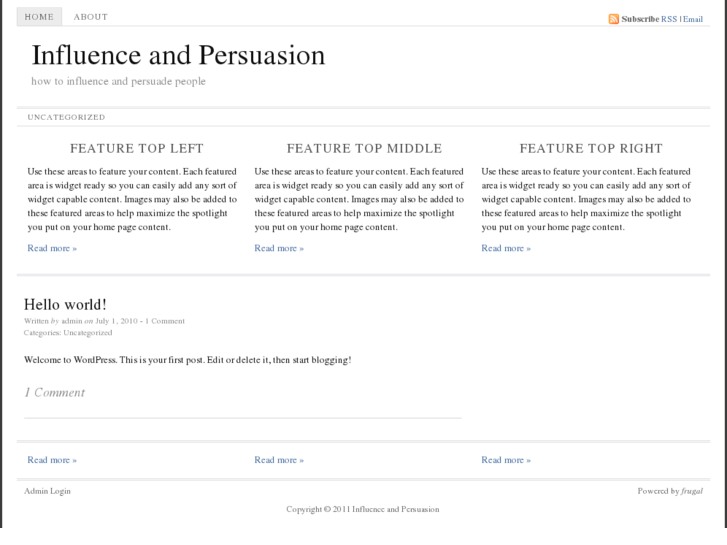This screenshot has width=727, height=545.
Task: Click the frugal theme link in footer
Action: click(692, 491)
